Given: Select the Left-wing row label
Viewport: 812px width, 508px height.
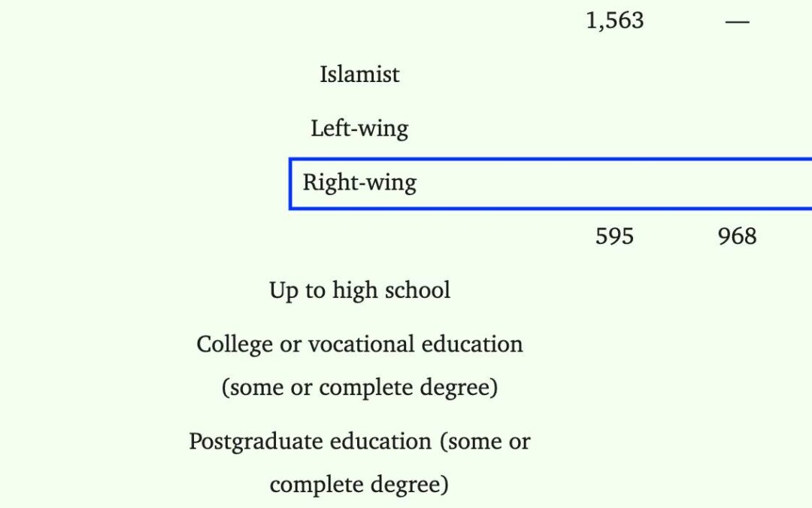Looking at the screenshot, I should pyautogui.click(x=359, y=129).
